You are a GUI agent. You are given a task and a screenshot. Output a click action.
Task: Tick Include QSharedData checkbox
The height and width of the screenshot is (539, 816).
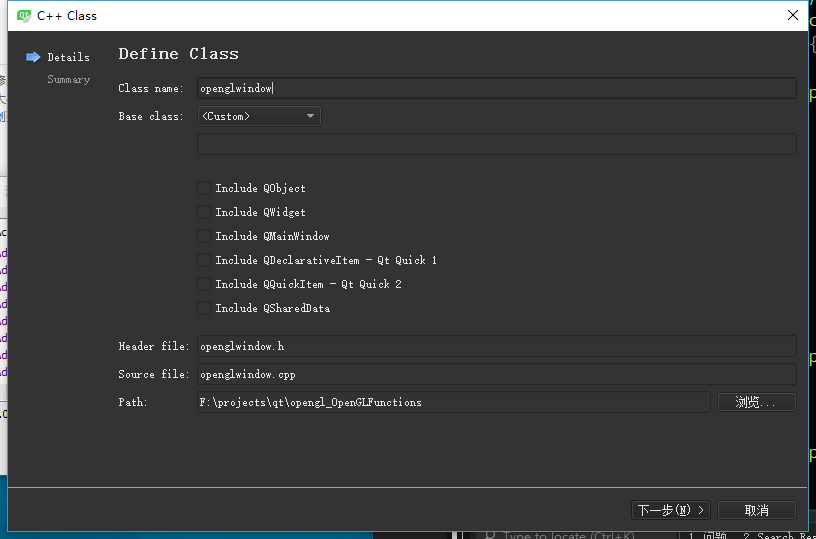pos(204,308)
